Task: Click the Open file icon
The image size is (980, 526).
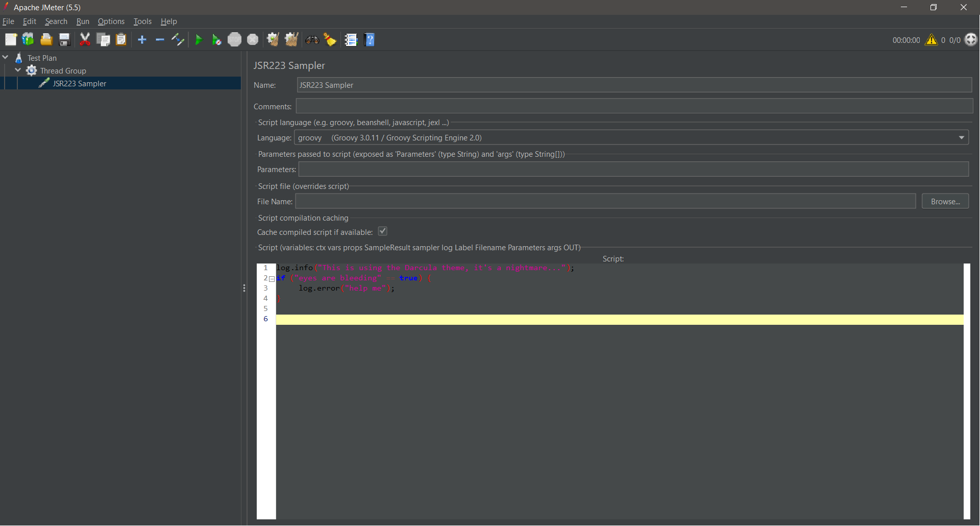Action: 46,40
